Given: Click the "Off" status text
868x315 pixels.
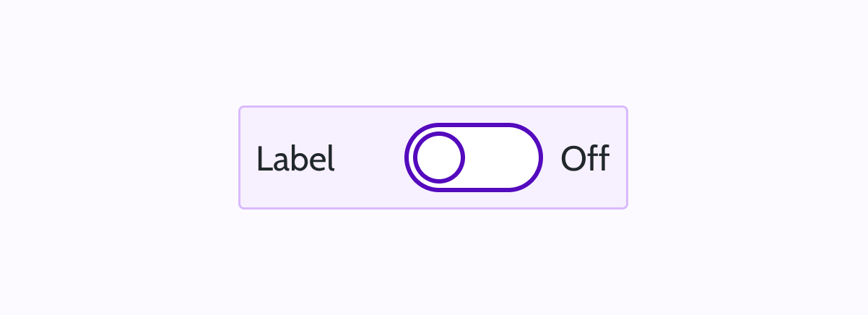Looking at the screenshot, I should [x=584, y=159].
